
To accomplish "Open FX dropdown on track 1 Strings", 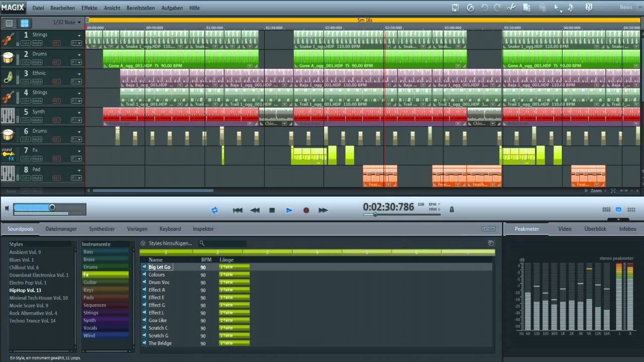I will pyautogui.click(x=76, y=43).
